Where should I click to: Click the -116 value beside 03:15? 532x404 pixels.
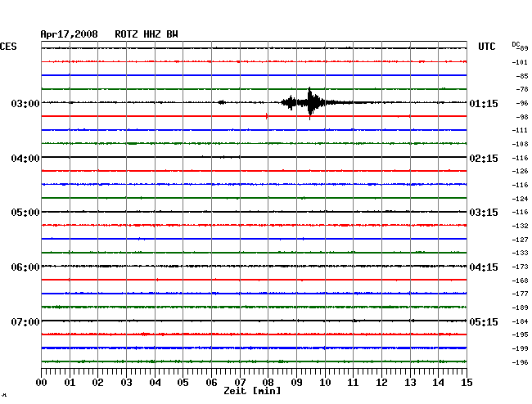tap(520, 212)
